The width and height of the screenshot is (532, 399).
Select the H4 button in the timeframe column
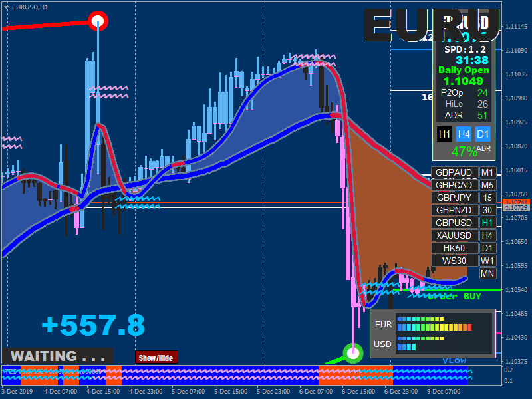click(x=487, y=235)
